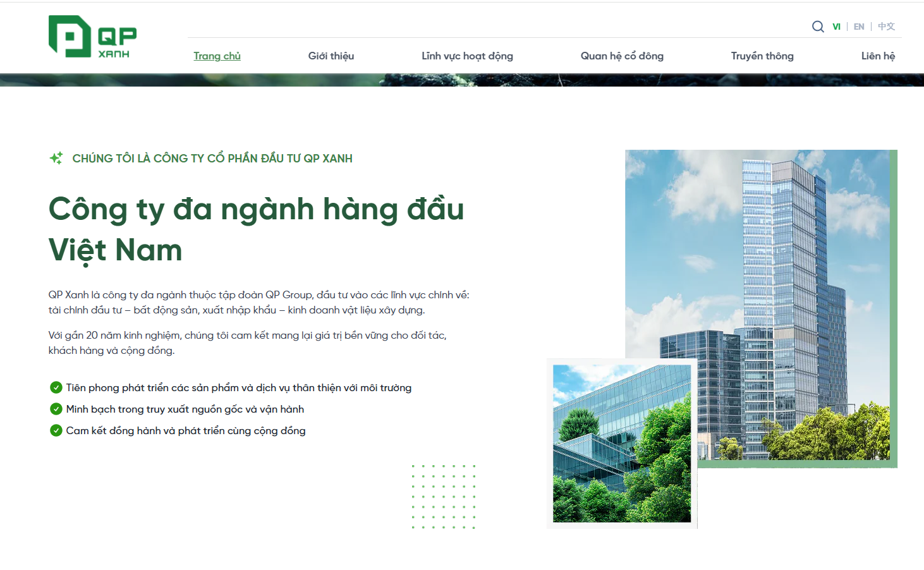Switch language to 中文

point(886,27)
